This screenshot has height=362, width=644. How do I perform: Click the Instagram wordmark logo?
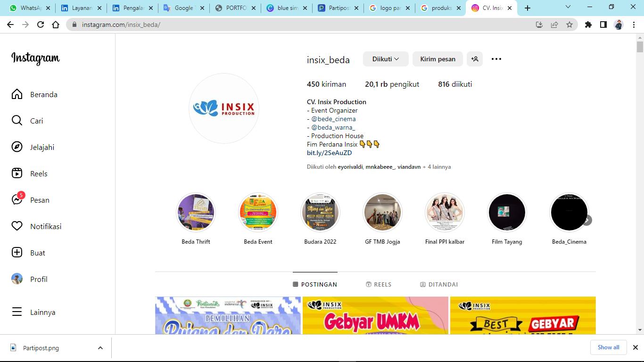[35, 58]
